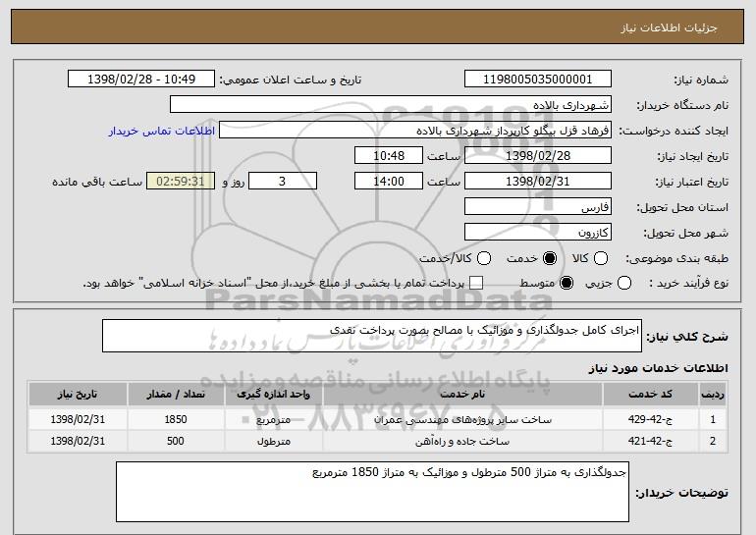The height and width of the screenshot is (535, 756).
Task: Click the validity time field 14:00
Action: point(389,182)
